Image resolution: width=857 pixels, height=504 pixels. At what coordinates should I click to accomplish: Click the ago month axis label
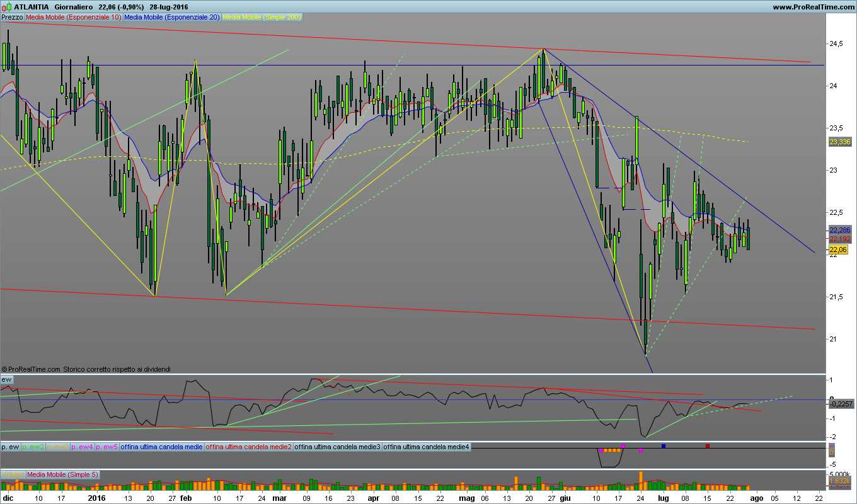756,498
